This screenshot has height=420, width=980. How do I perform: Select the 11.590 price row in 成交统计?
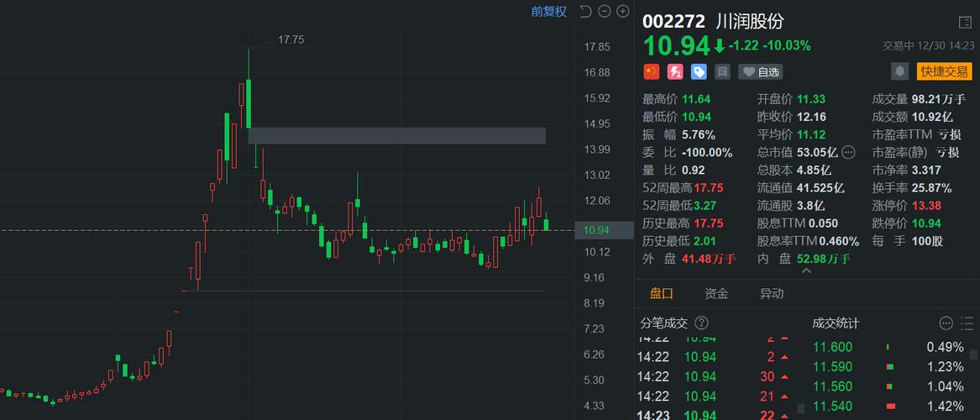click(x=888, y=366)
